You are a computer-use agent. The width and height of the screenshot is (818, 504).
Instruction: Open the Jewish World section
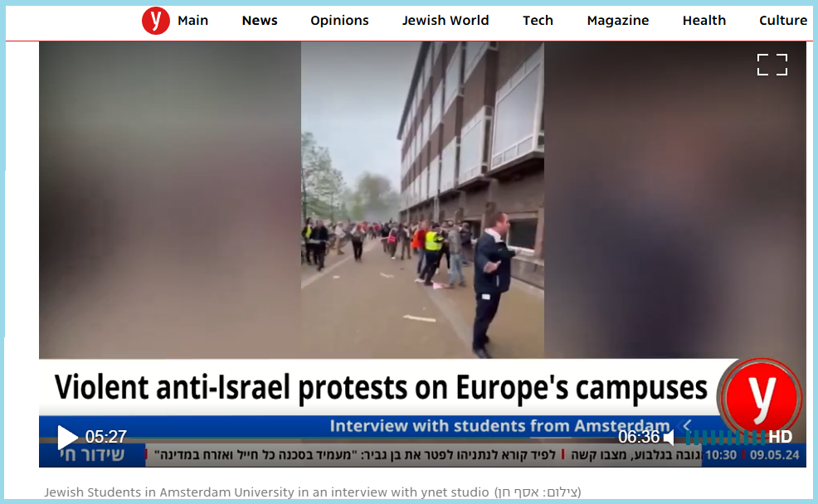tap(445, 21)
